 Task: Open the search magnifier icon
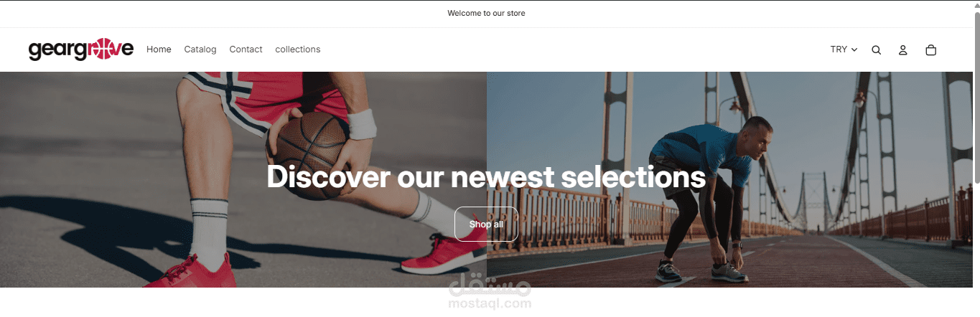[x=876, y=50]
